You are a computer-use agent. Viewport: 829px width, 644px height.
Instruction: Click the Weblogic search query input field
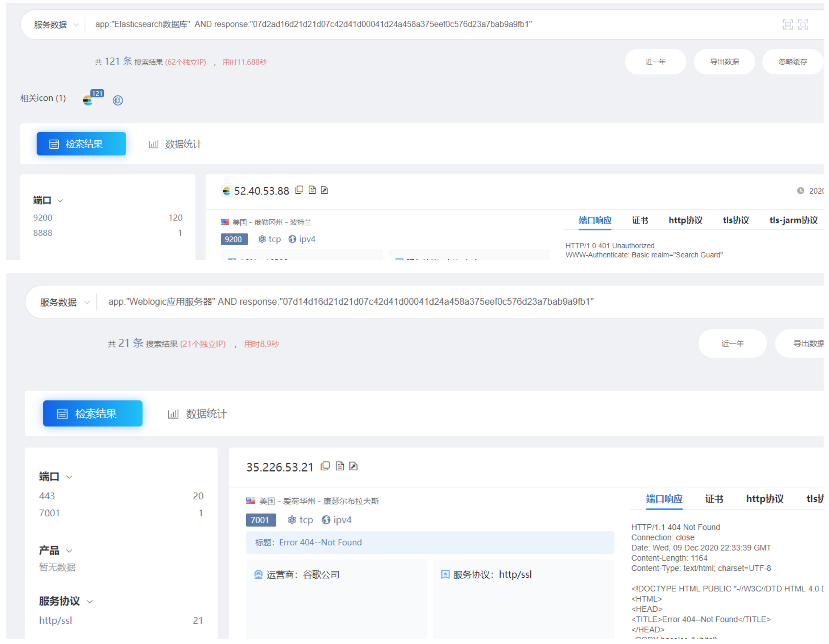tap(350, 302)
